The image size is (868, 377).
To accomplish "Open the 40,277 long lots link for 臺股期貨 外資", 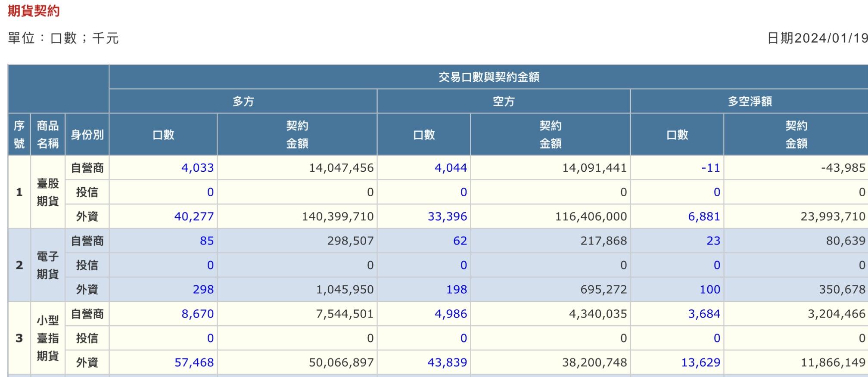I will [194, 216].
